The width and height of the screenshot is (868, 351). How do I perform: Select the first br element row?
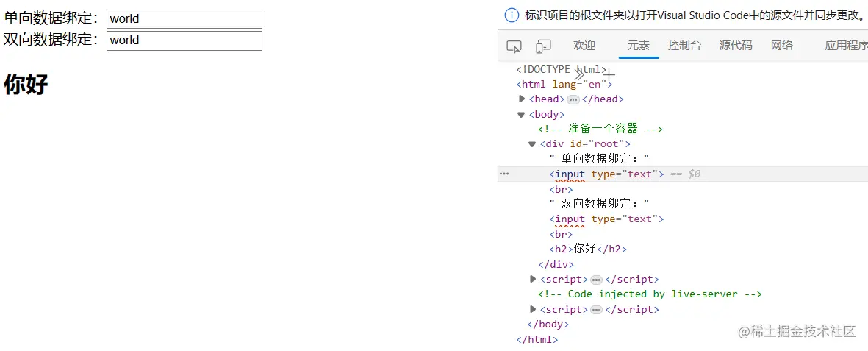click(562, 189)
